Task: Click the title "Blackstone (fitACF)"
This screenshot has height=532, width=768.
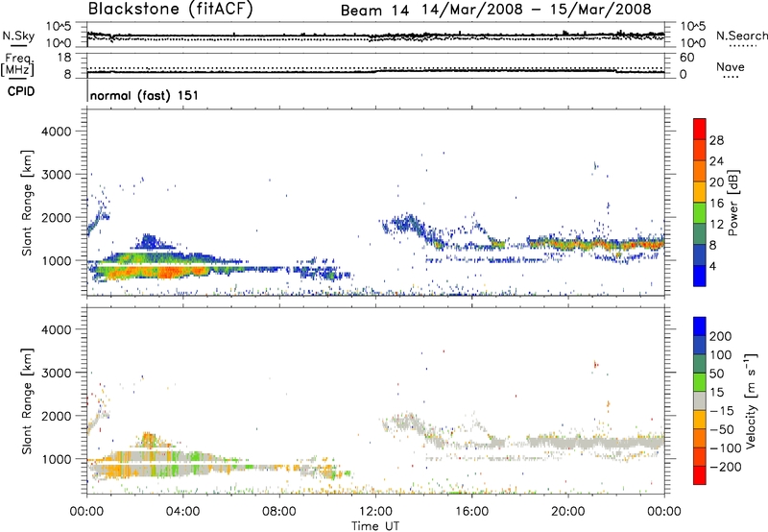Action: (171, 9)
